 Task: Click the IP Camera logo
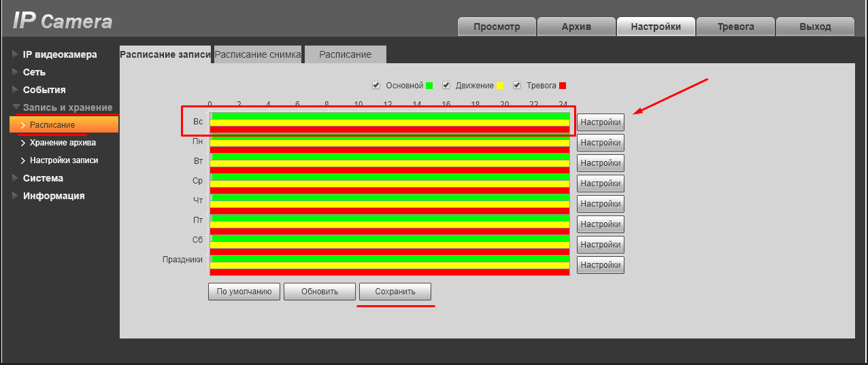point(63,21)
